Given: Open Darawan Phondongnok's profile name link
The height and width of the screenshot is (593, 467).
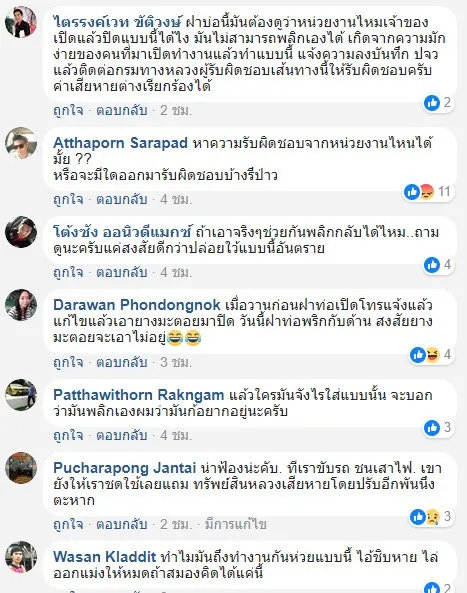Looking at the screenshot, I should click(137, 305).
